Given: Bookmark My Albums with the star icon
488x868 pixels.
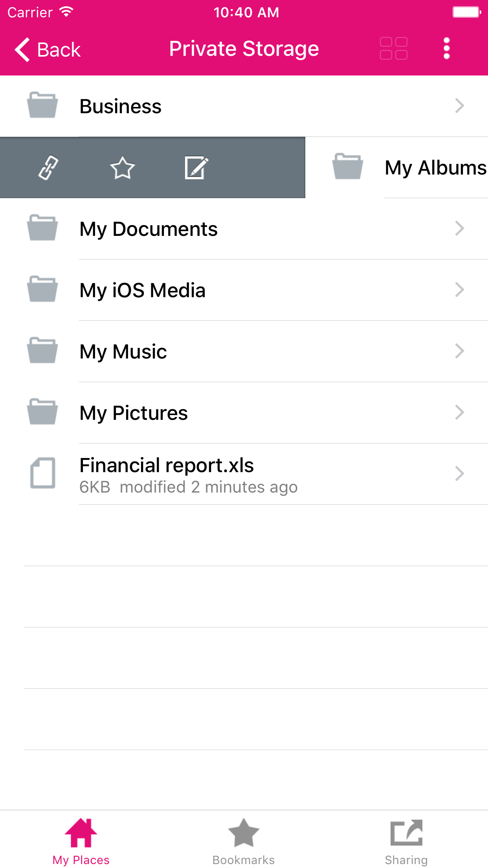Looking at the screenshot, I should [122, 168].
